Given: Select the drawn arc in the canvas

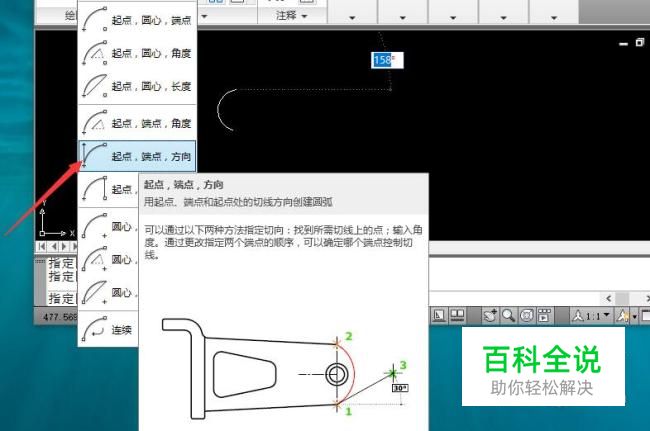Looking at the screenshot, I should pyautogui.click(x=218, y=109).
